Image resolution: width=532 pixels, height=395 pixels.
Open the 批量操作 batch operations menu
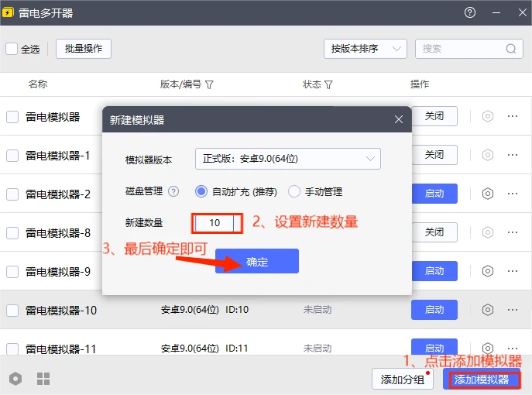pyautogui.click(x=84, y=49)
